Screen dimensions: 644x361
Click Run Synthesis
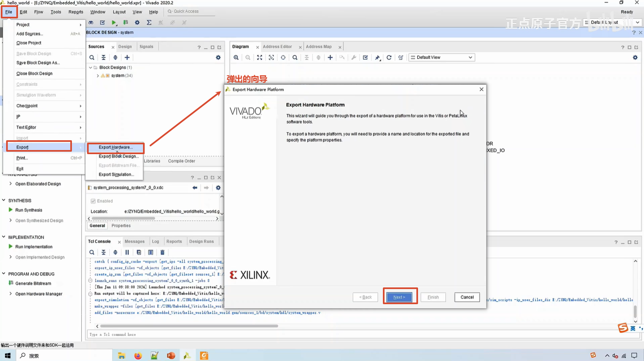(x=29, y=210)
